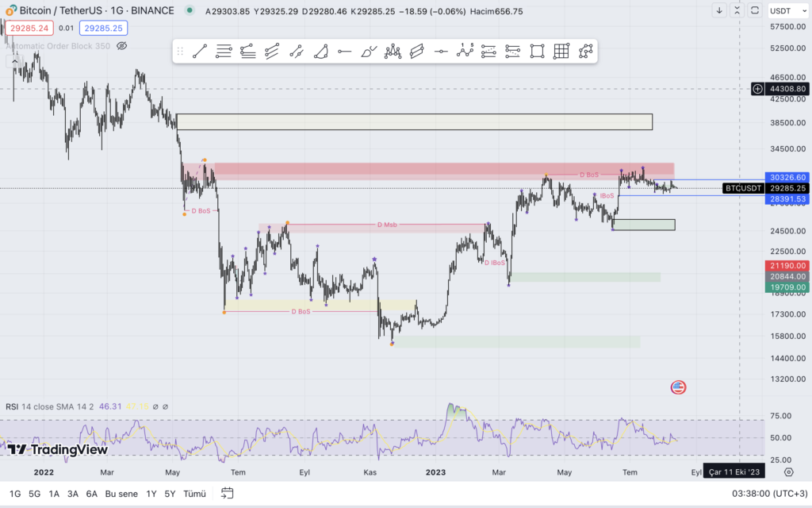Open the Go to date calendar icon
This screenshot has width=812, height=508.
point(227,493)
